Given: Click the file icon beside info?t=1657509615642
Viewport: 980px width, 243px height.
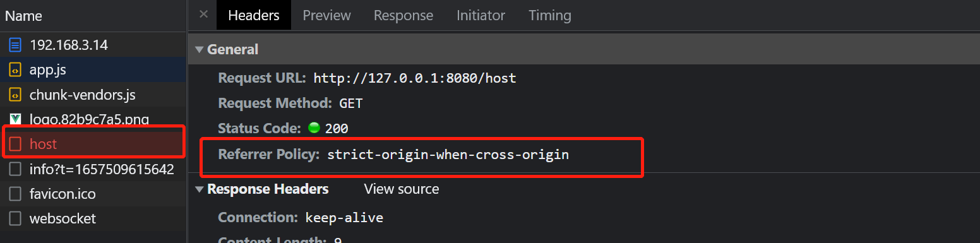Looking at the screenshot, I should (16, 169).
